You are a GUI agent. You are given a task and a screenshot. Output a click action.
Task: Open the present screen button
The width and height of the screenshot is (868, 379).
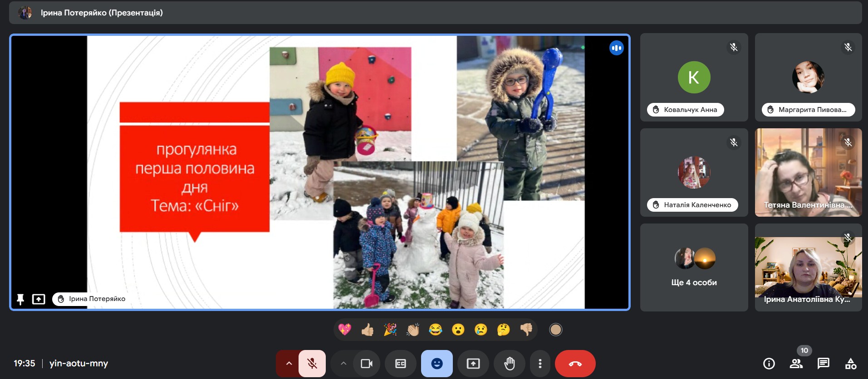tap(473, 364)
